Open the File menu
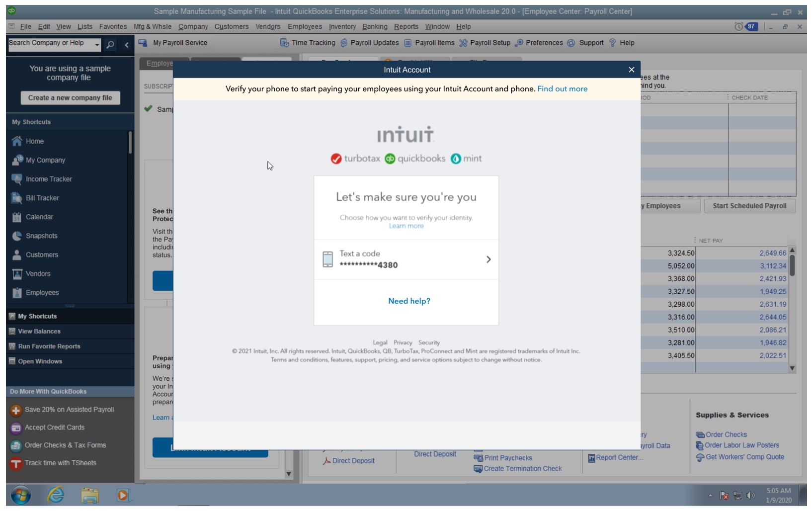Image resolution: width=812 pixels, height=511 pixels. (x=25, y=27)
